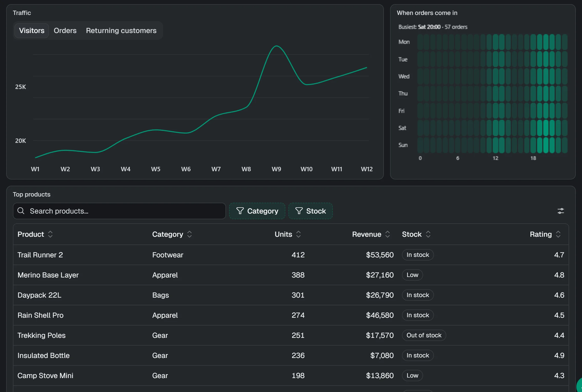Click the 25K axis label
The image size is (582, 392).
click(x=20, y=87)
